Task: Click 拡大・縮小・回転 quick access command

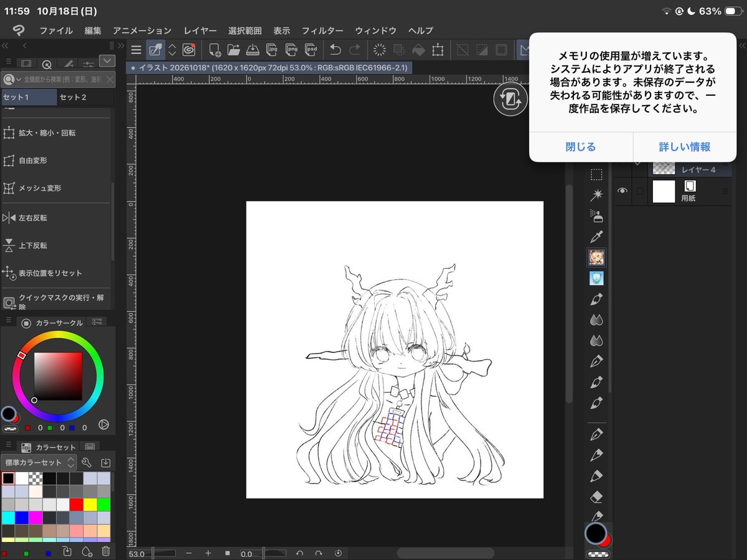Action: point(57,133)
